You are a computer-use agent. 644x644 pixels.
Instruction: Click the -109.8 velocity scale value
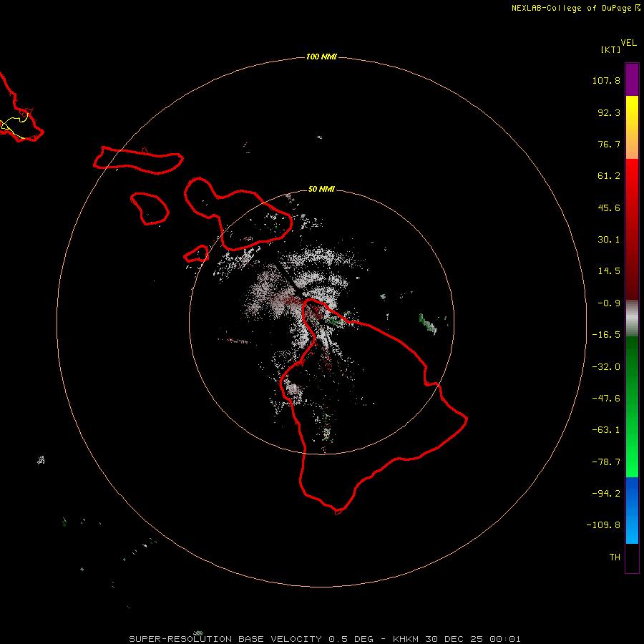[x=603, y=525]
